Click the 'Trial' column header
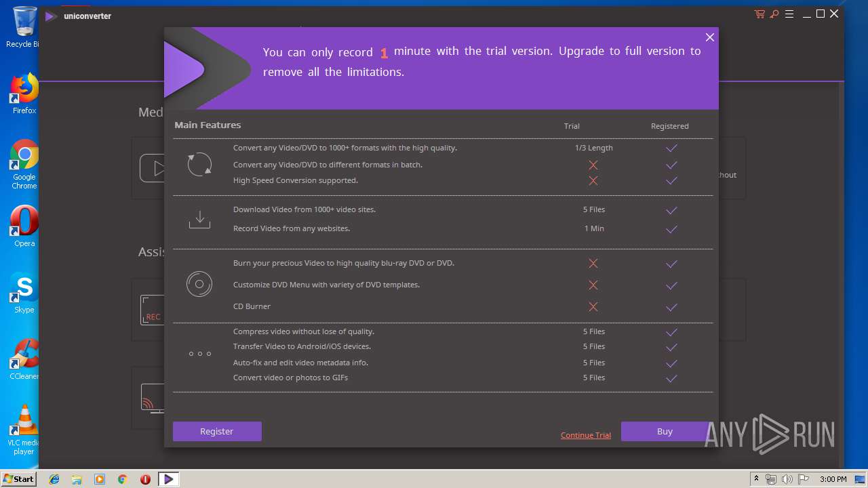This screenshot has height=488, width=868. [x=572, y=126]
